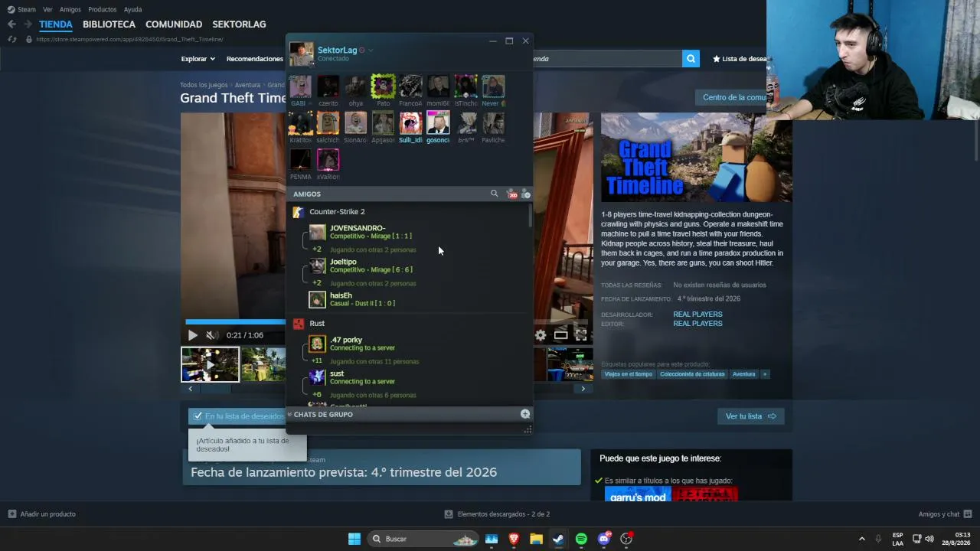Toggle fullscreen on the trailer video
Viewport: 980px width, 551px height.
[581, 335]
